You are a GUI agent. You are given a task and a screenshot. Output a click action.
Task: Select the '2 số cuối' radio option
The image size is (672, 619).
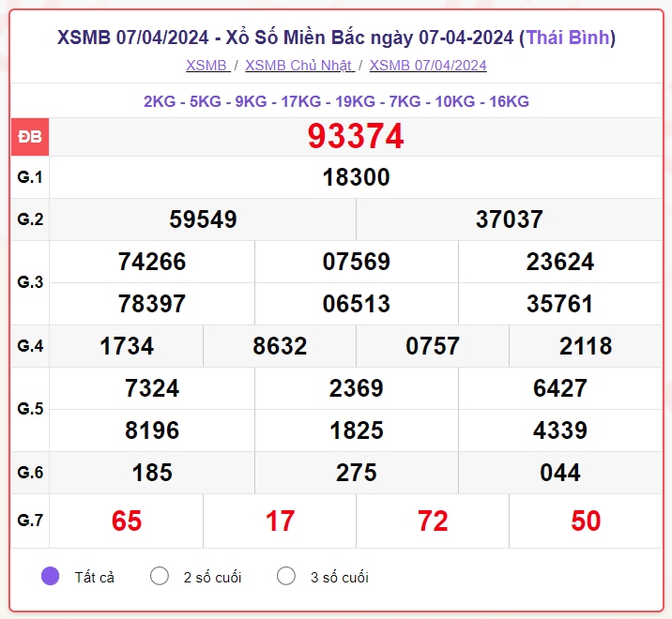(x=160, y=576)
